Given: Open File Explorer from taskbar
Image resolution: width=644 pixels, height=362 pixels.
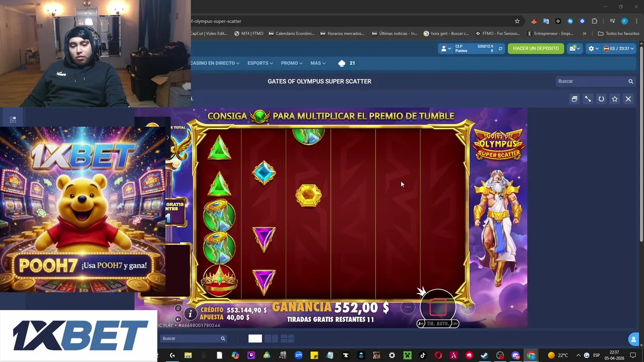Looking at the screenshot, I should click(188, 355).
